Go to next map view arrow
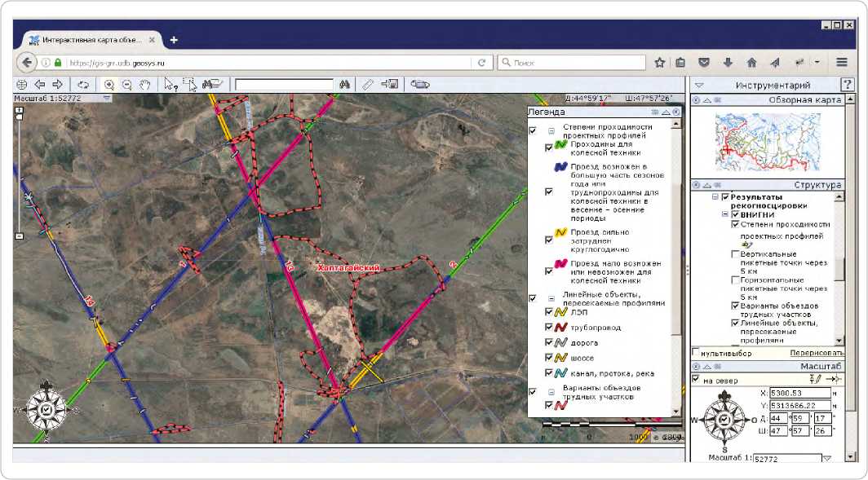This screenshot has width=868, height=480. tap(58, 85)
